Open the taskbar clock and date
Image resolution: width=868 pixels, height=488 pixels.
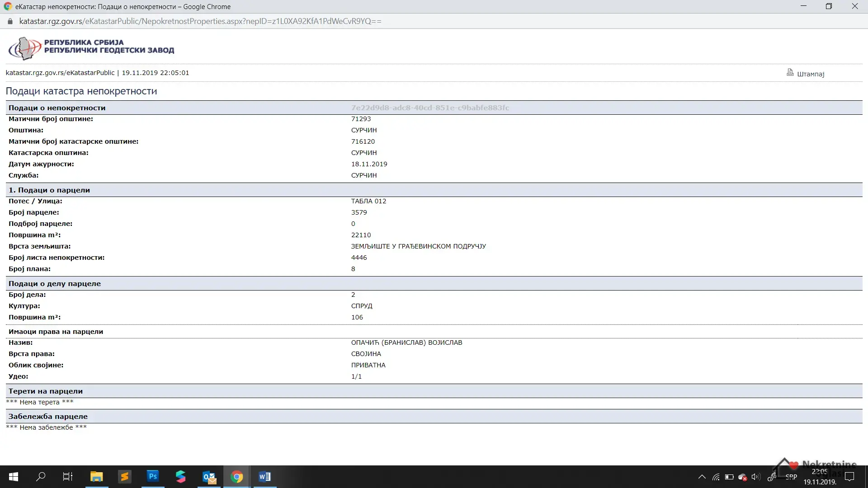[x=820, y=477]
